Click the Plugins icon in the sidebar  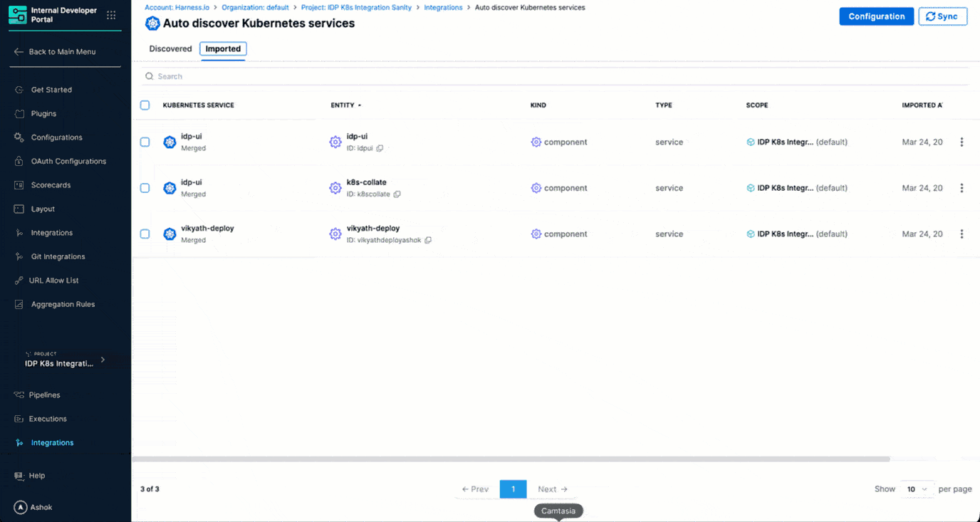pos(19,114)
